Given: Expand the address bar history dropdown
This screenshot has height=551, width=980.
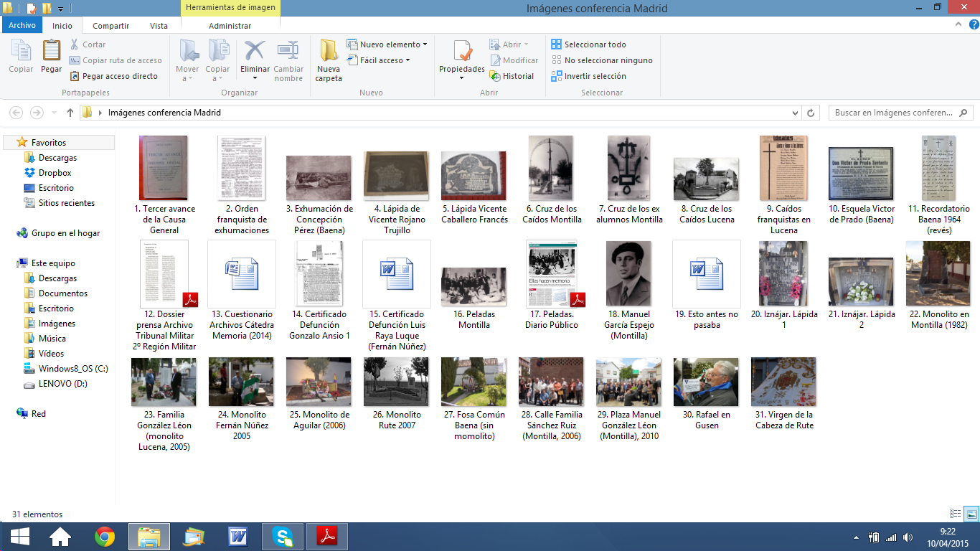Looking at the screenshot, I should [795, 113].
